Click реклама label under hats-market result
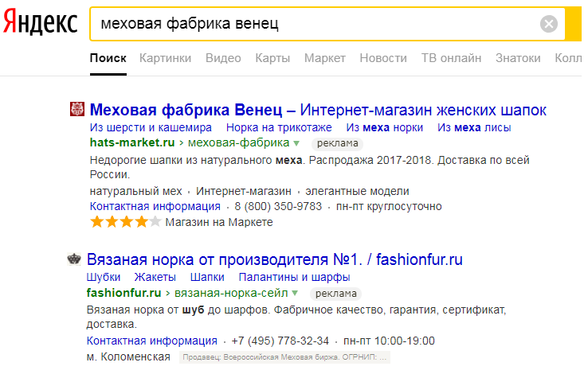 point(337,143)
